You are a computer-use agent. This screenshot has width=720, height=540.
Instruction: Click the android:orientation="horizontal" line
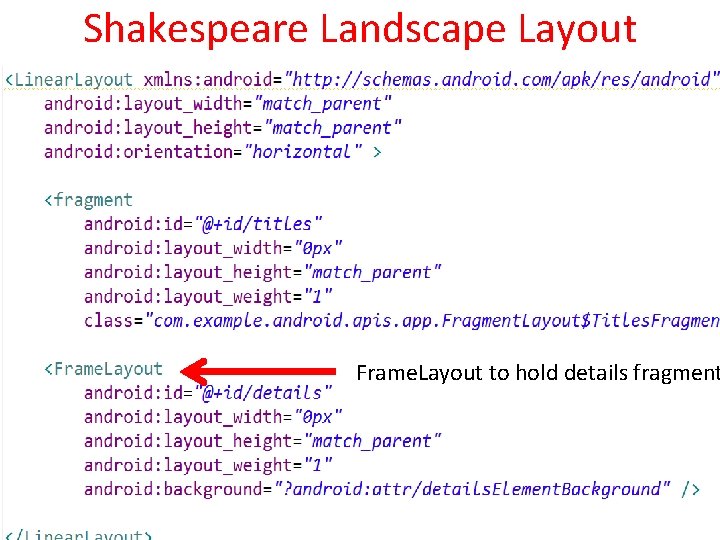click(x=213, y=152)
